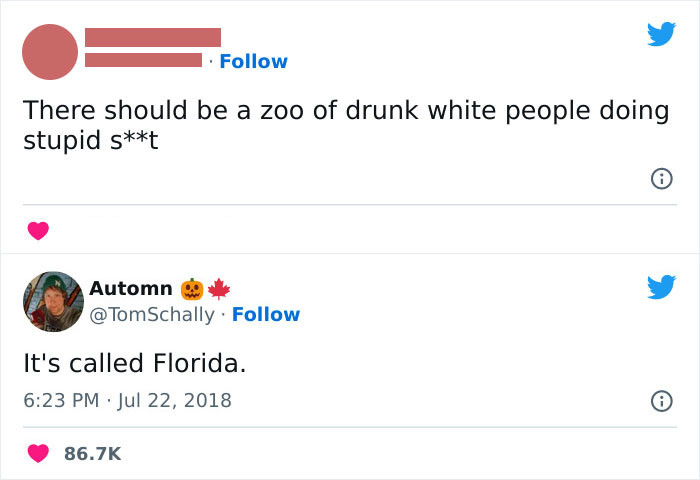Image resolution: width=700 pixels, height=480 pixels.
Task: Like the top tweet with the heart
Action: point(38,231)
